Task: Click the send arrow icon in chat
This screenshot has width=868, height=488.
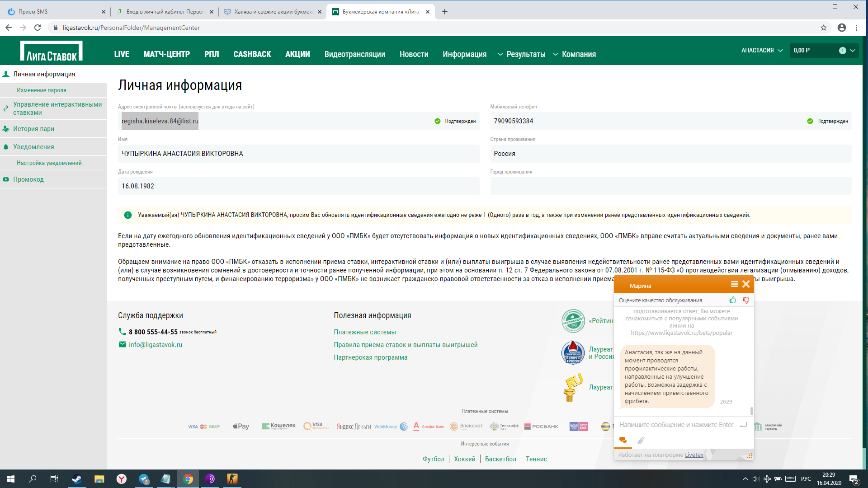Action: tap(744, 425)
